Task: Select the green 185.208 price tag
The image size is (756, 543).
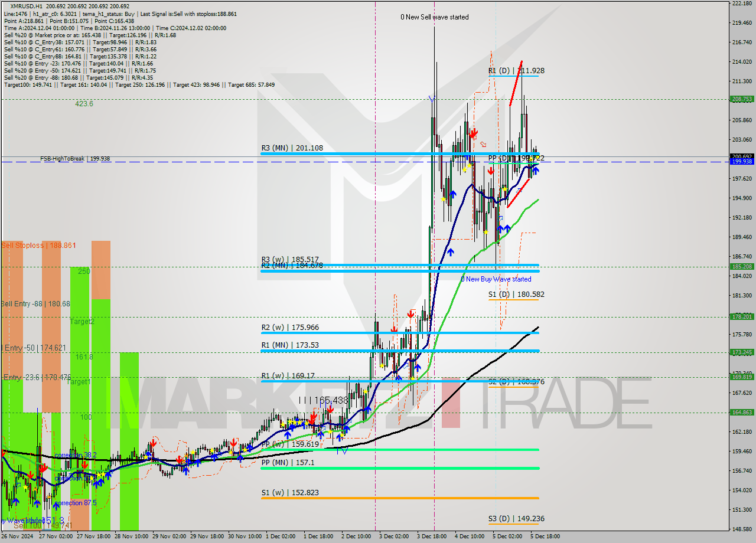Action: click(742, 267)
